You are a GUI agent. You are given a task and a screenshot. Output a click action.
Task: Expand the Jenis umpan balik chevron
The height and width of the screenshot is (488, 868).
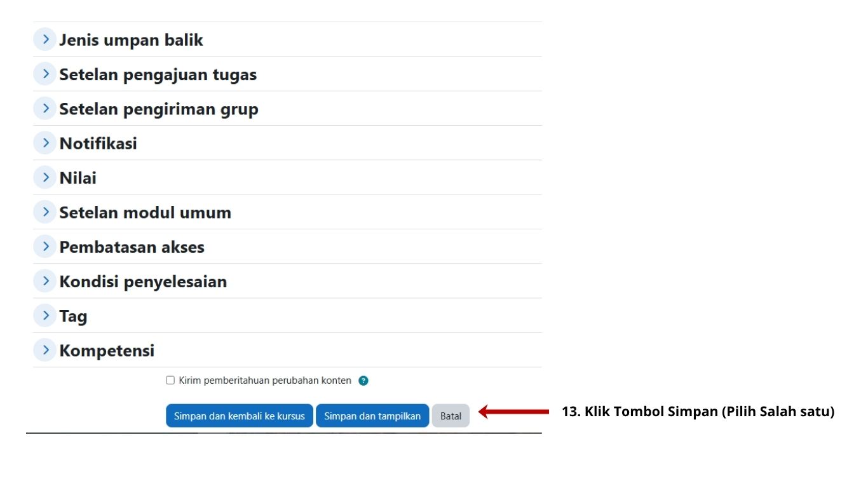pos(44,39)
